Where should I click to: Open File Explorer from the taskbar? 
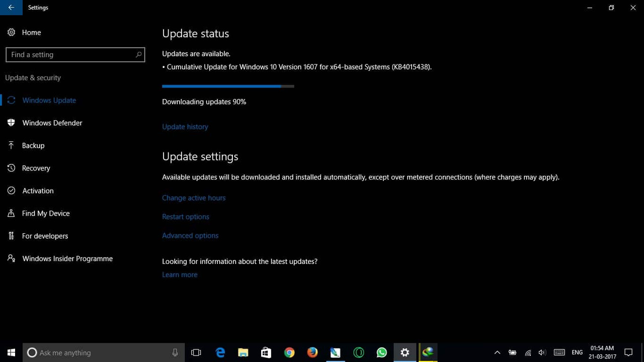click(243, 352)
